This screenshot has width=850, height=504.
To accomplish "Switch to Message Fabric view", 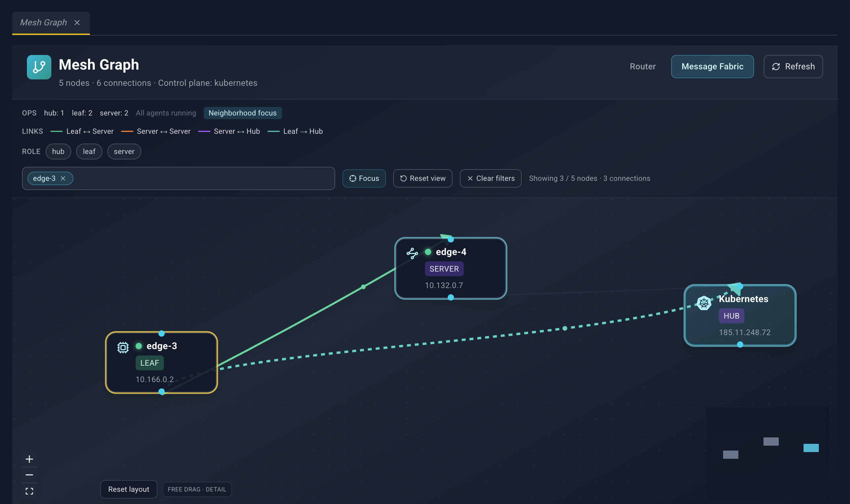I will (x=712, y=66).
